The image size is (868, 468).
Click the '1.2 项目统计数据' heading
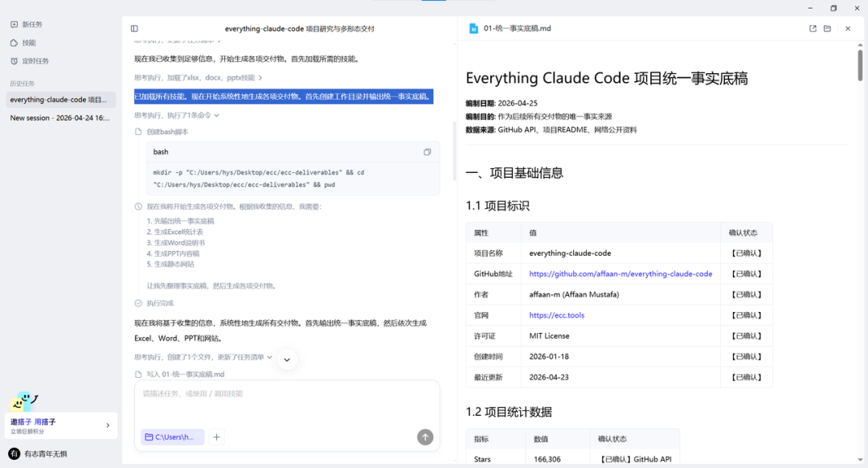pos(509,412)
